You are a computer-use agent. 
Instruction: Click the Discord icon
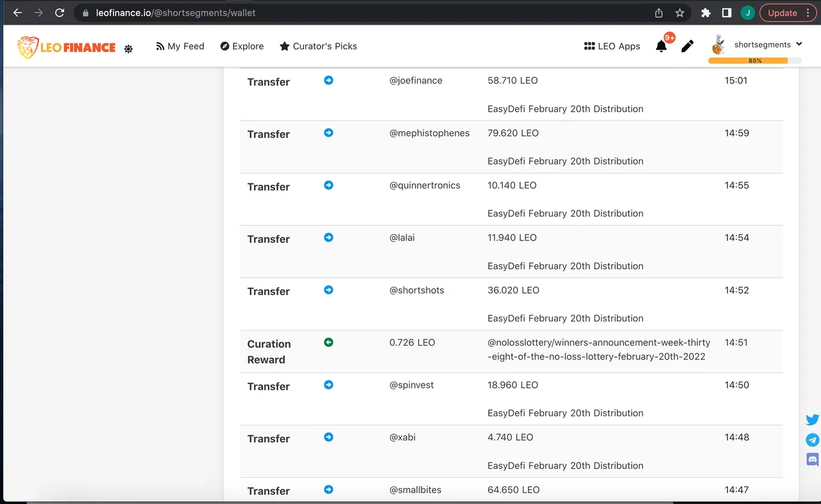813,459
